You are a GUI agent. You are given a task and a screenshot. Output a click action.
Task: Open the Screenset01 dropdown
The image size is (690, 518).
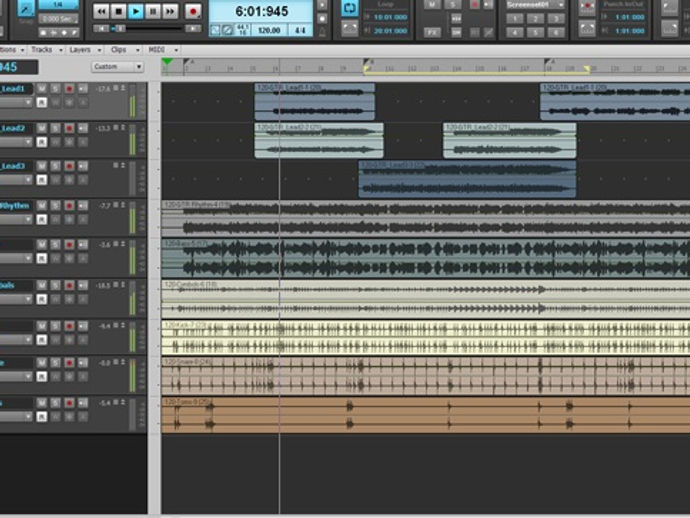(536, 5)
